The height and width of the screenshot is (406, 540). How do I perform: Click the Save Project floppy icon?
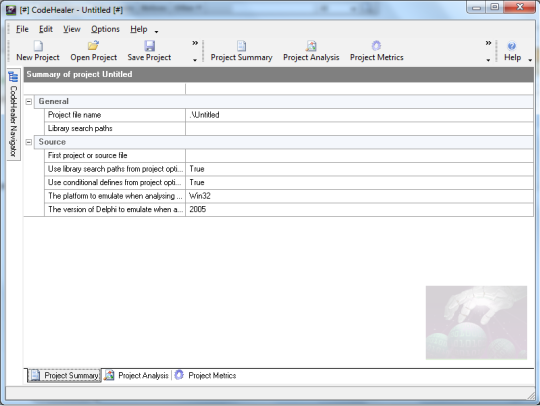149,46
